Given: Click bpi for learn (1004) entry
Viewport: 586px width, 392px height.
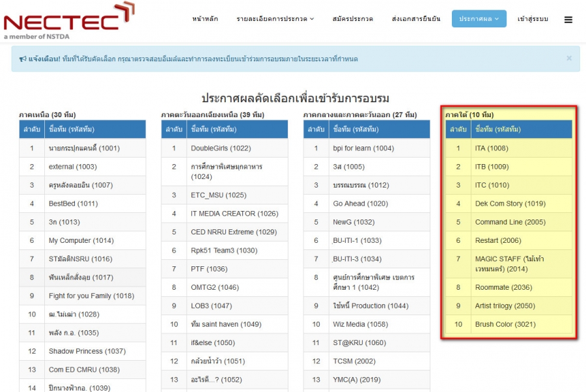Looking at the screenshot, I should point(363,148).
